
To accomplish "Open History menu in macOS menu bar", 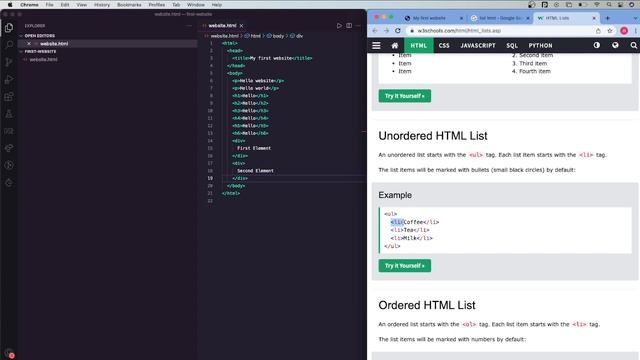I will click(102, 5).
